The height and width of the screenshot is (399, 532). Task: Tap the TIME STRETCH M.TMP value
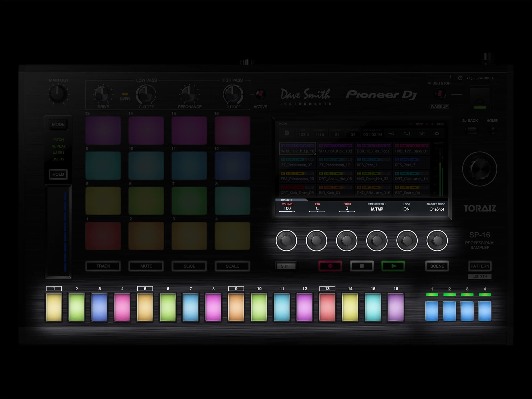tap(377, 209)
